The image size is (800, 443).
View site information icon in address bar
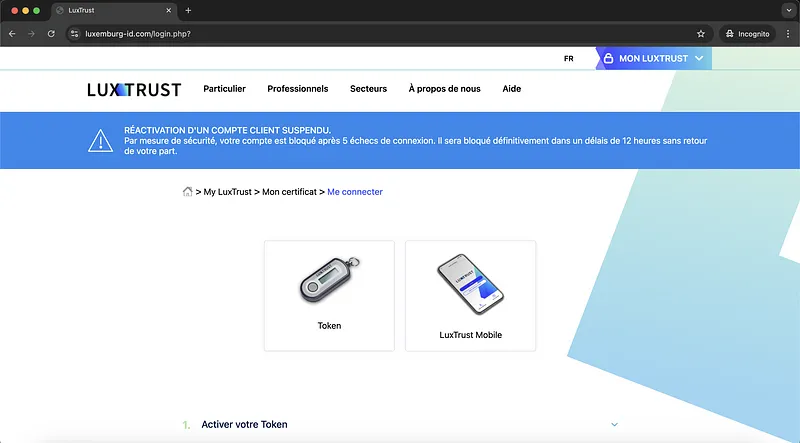click(74, 34)
